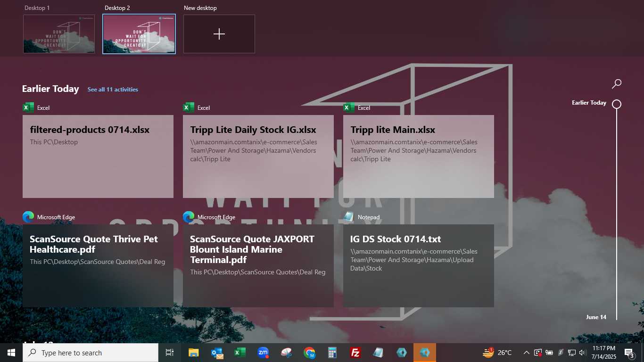This screenshot has width=644, height=362.
Task: Click the June 14 timeline marker
Action: click(x=596, y=317)
